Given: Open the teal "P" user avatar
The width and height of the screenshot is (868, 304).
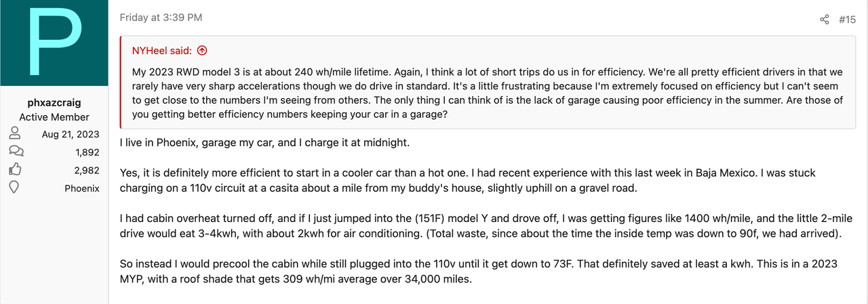Looking at the screenshot, I should tap(54, 43).
